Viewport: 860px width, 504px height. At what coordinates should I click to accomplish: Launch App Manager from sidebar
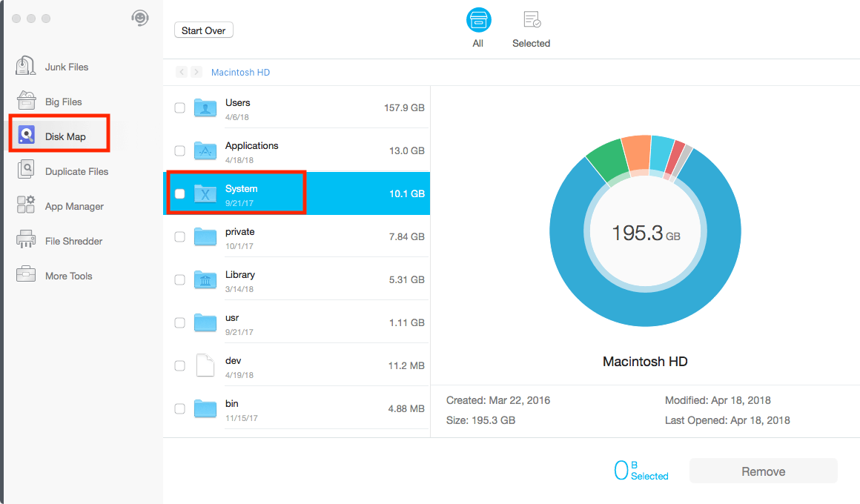coord(73,206)
